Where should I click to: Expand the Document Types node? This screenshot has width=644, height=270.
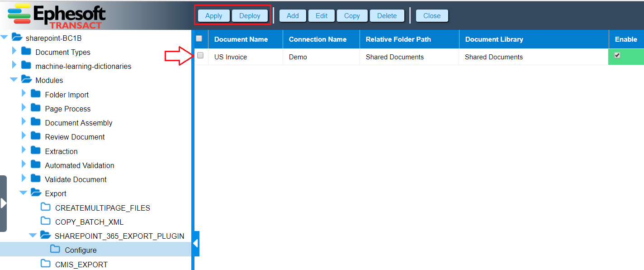[x=14, y=51]
